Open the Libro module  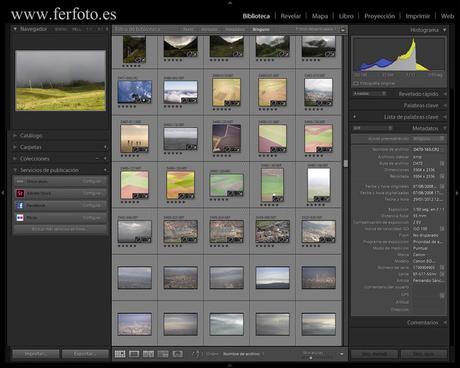pos(346,16)
